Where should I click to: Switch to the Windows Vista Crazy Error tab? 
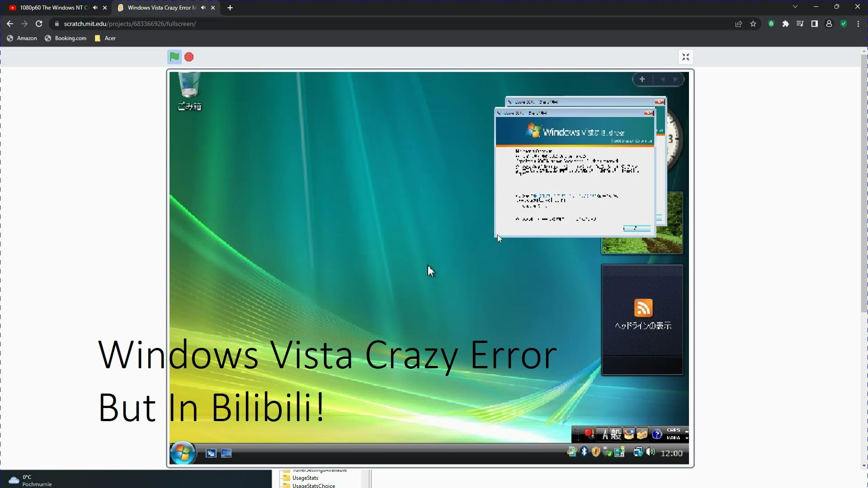coord(161,8)
